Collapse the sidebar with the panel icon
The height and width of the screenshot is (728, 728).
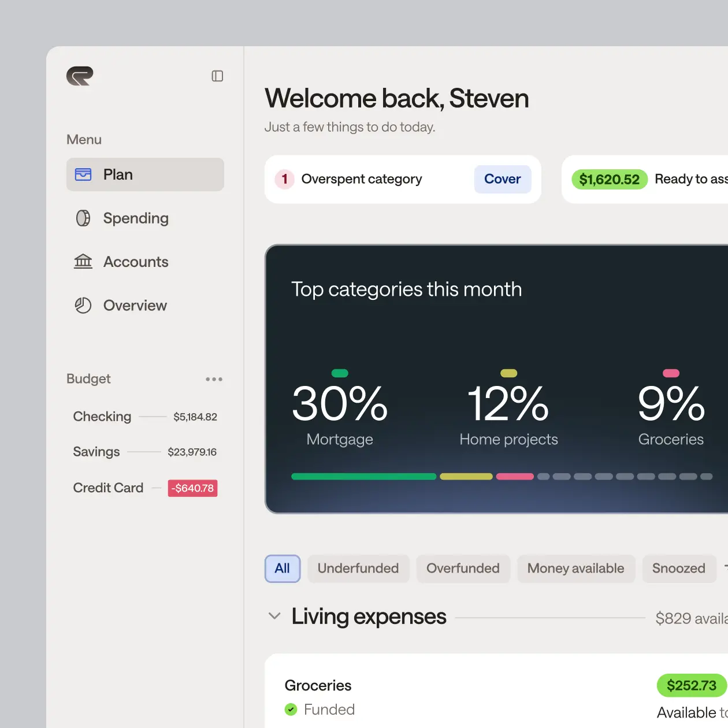(217, 76)
